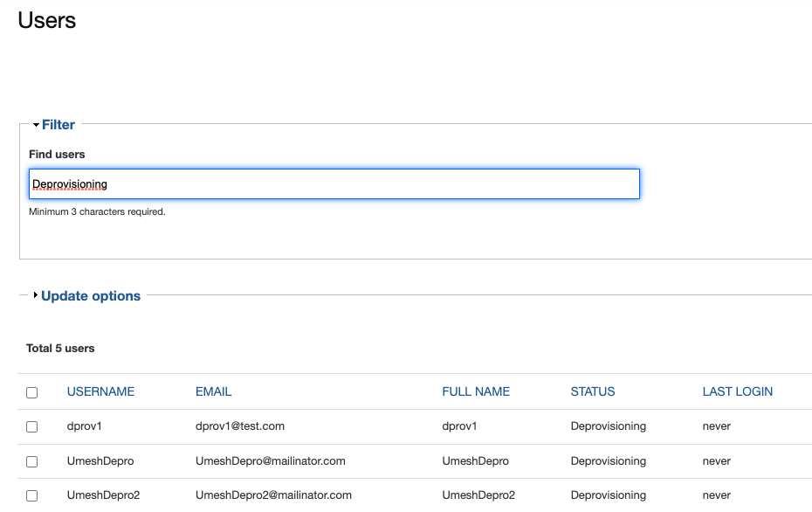Sort by LAST LOGIN column
The width and height of the screenshot is (812, 512).
coord(737,391)
